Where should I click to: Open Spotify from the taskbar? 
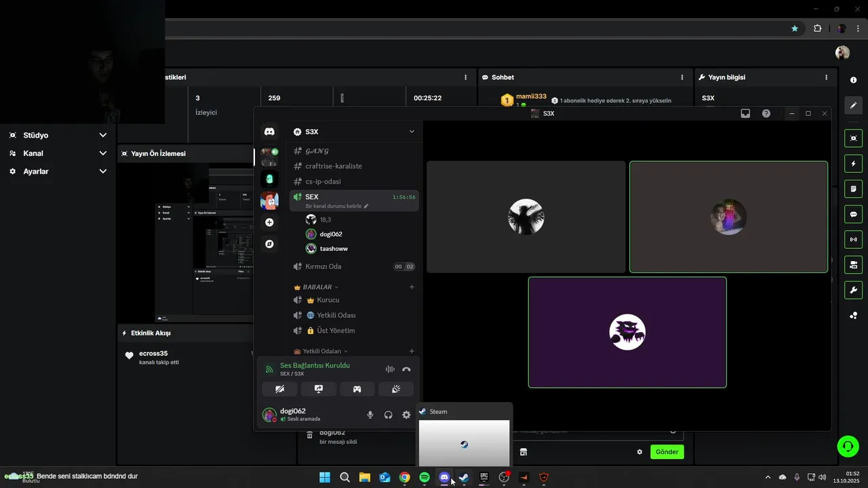point(425,477)
